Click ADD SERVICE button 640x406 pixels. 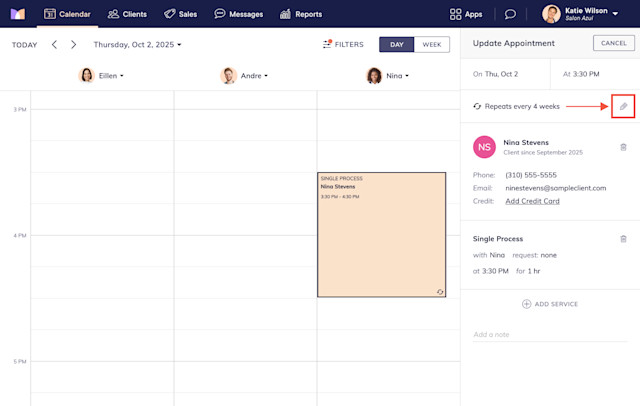550,304
